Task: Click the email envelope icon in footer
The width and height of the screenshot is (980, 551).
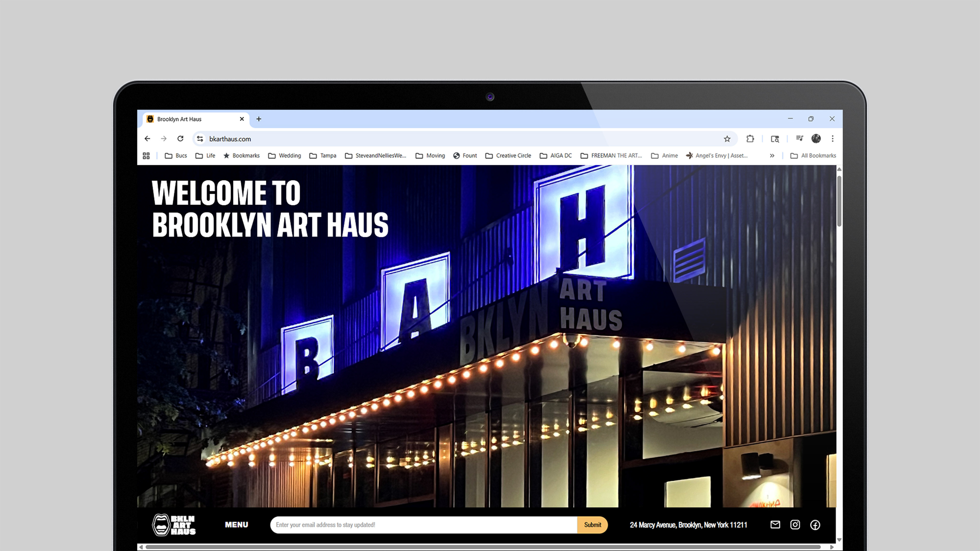Action: [775, 525]
